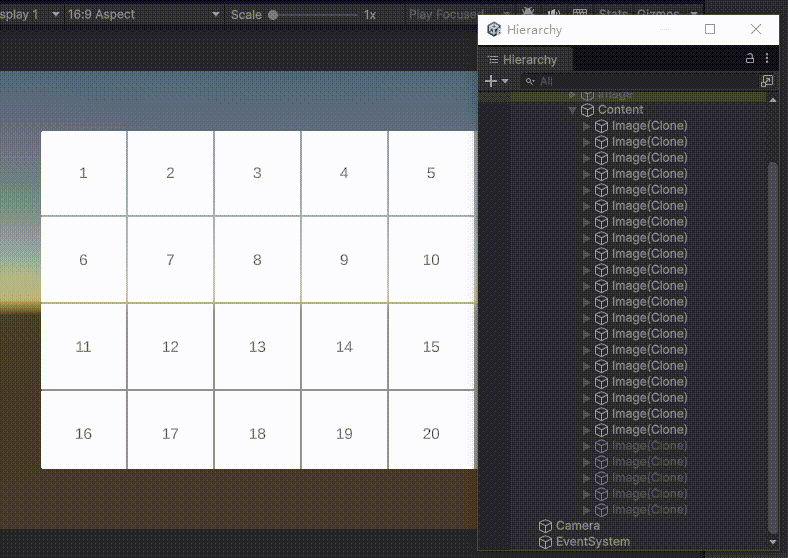Open the 16:9 Aspect resolution dropdown
The height and width of the screenshot is (558, 788).
(143, 14)
